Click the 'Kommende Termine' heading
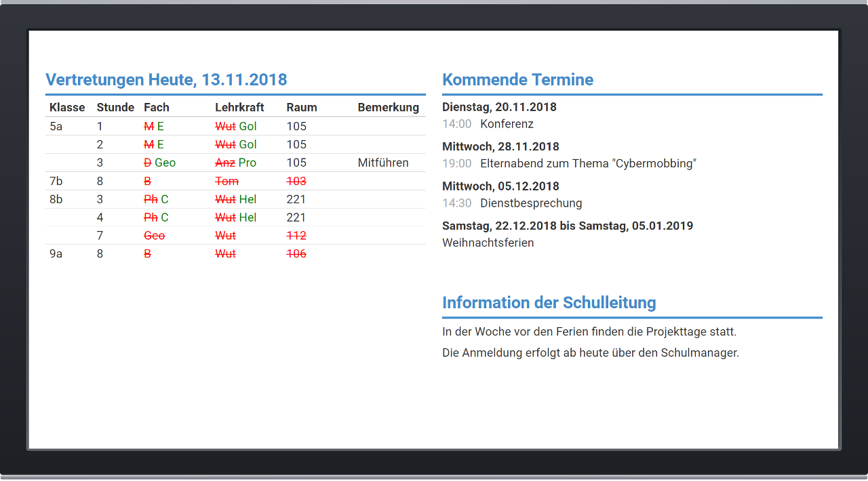The width and height of the screenshot is (868, 481). click(517, 80)
